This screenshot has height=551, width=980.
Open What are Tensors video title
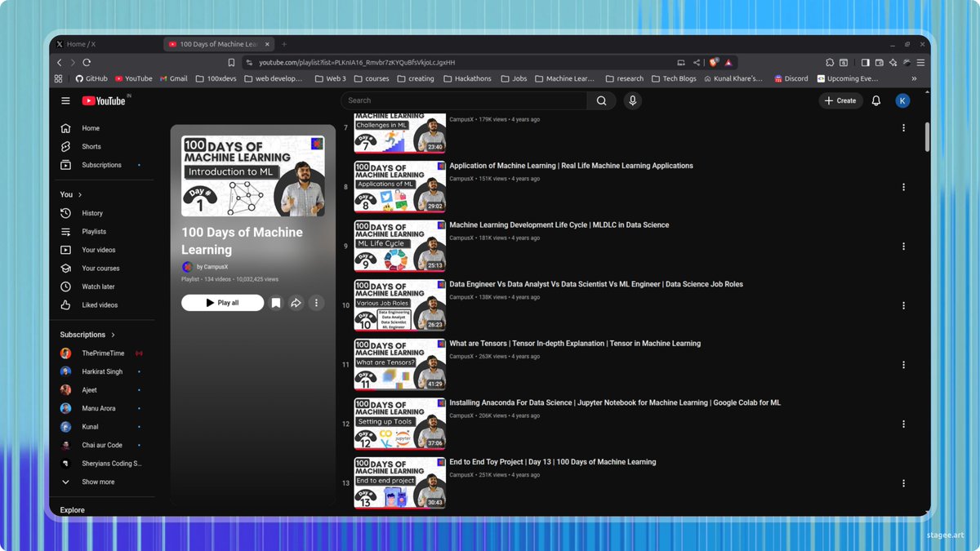point(575,344)
